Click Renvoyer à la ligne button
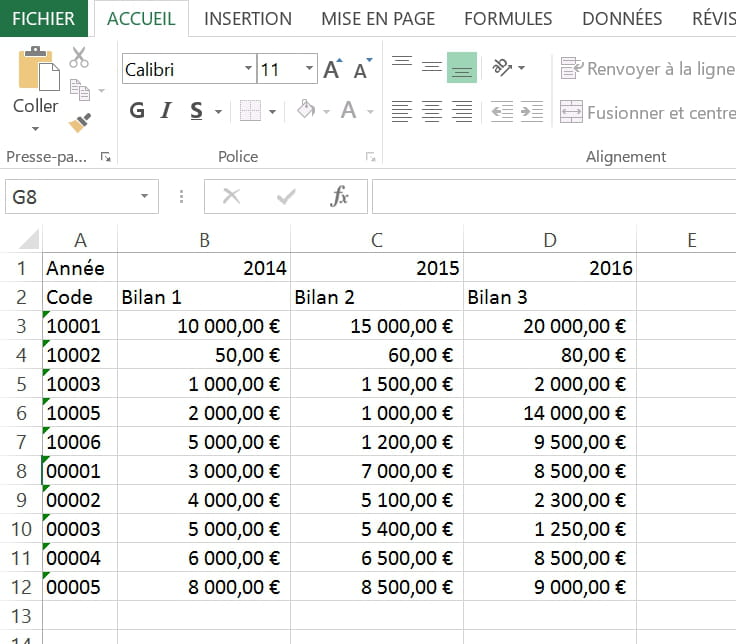The height and width of the screenshot is (644, 736). click(x=647, y=69)
